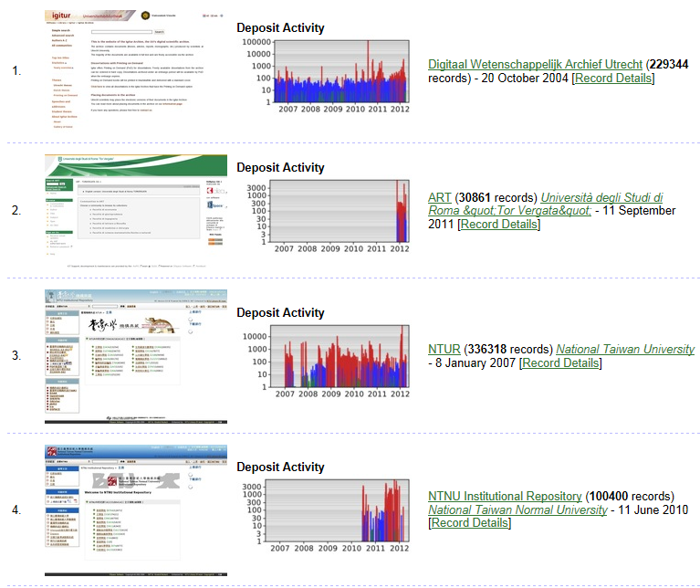Select the '336318' record count text

(x=487, y=349)
